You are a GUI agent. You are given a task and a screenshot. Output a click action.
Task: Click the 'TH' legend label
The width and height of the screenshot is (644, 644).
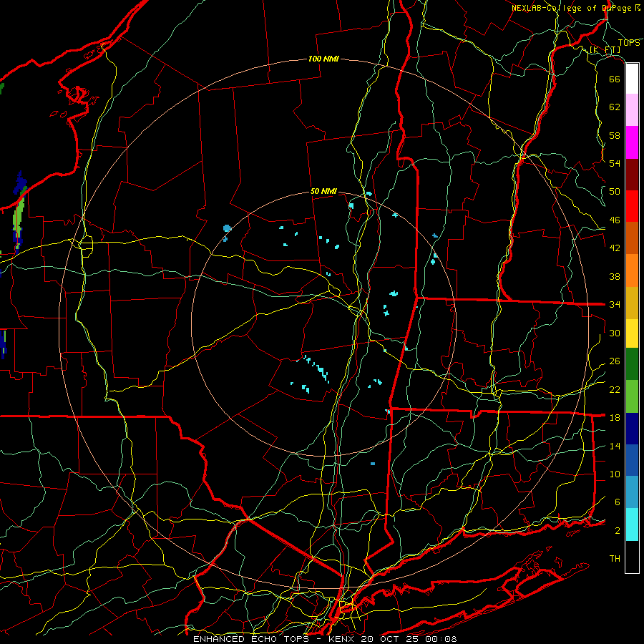pyautogui.click(x=615, y=559)
